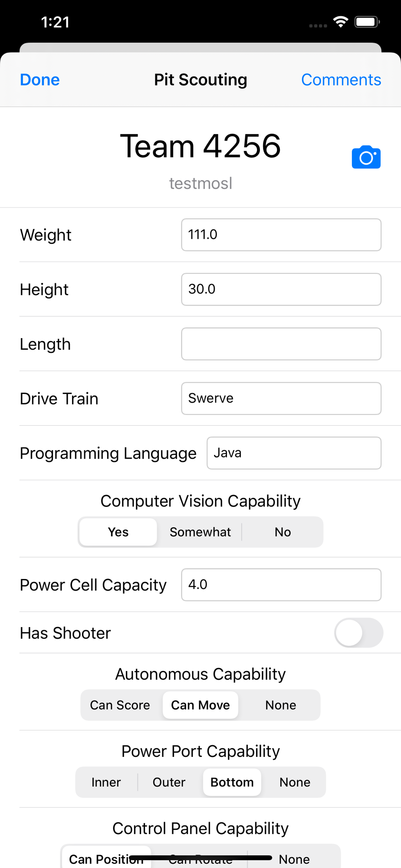
Task: Select No for Computer Vision Capability
Action: point(283,532)
